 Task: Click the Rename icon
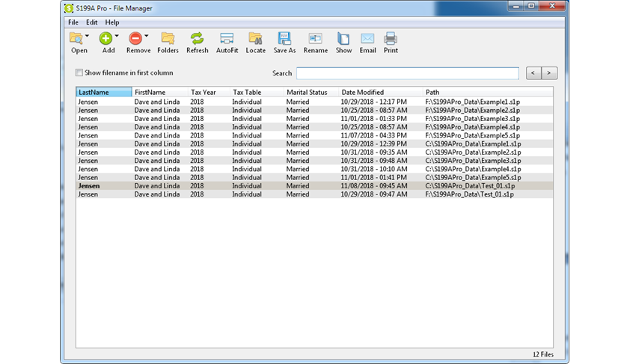pos(316,39)
